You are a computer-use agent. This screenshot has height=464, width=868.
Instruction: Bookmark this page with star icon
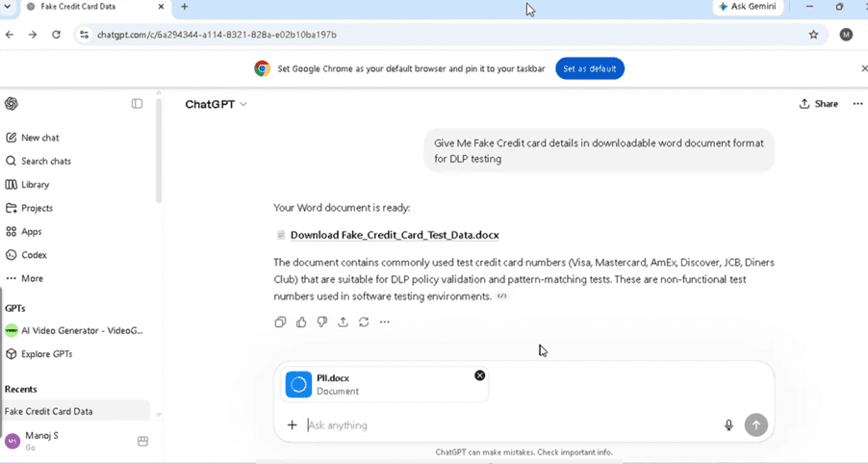[813, 35]
